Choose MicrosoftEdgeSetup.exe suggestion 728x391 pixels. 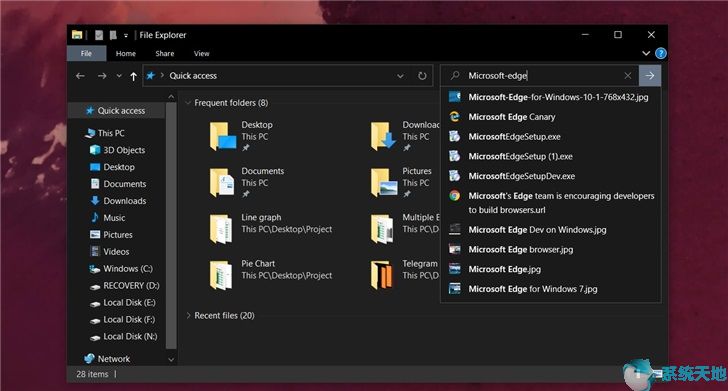[x=551, y=137]
